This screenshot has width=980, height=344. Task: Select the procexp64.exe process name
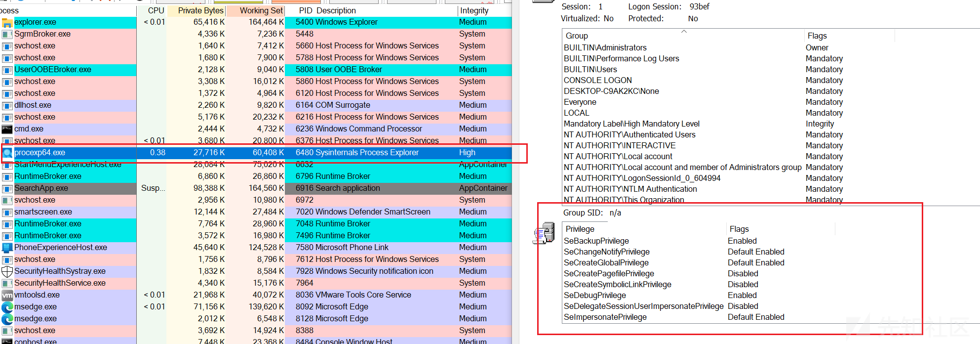click(39, 153)
